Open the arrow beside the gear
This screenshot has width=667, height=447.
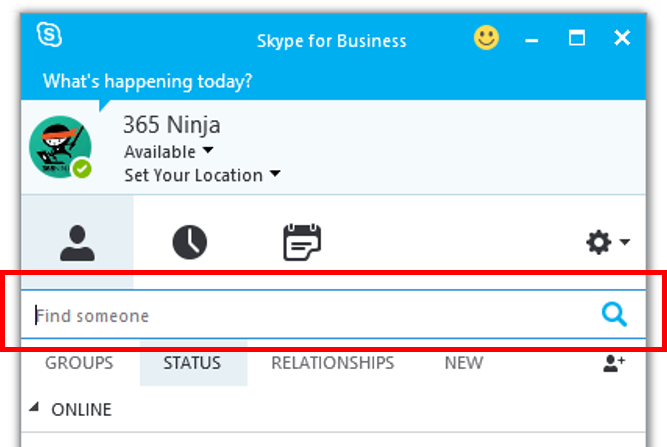tap(624, 242)
